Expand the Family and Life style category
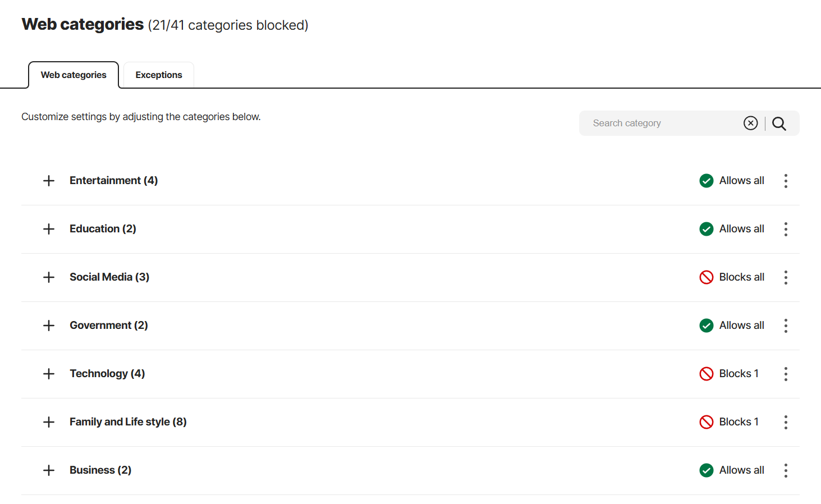Viewport: 821px width, 504px height. pyautogui.click(x=49, y=421)
